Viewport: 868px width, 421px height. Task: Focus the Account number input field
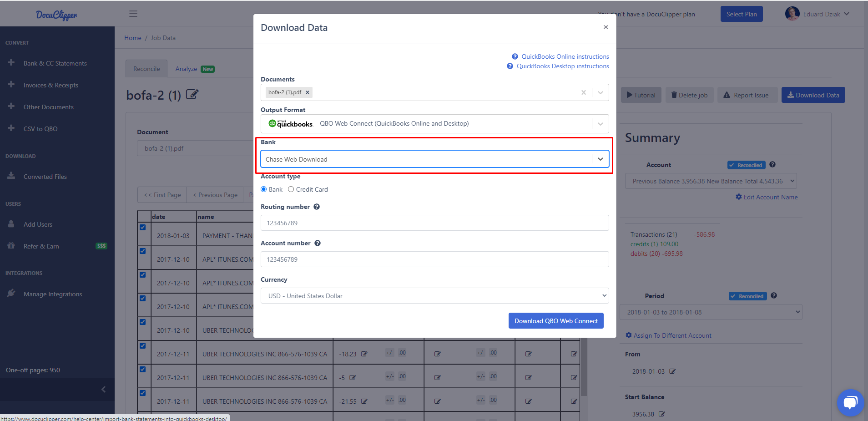pyautogui.click(x=435, y=259)
